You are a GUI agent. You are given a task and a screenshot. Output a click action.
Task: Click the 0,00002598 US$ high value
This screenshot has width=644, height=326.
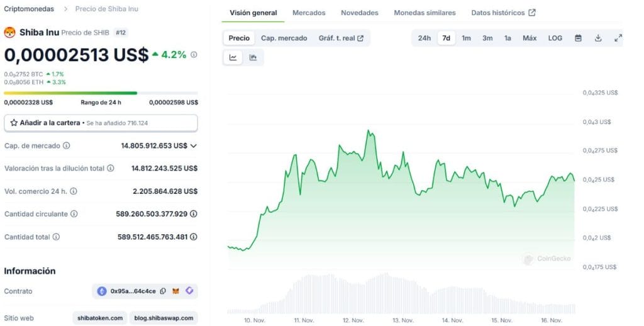click(x=174, y=103)
